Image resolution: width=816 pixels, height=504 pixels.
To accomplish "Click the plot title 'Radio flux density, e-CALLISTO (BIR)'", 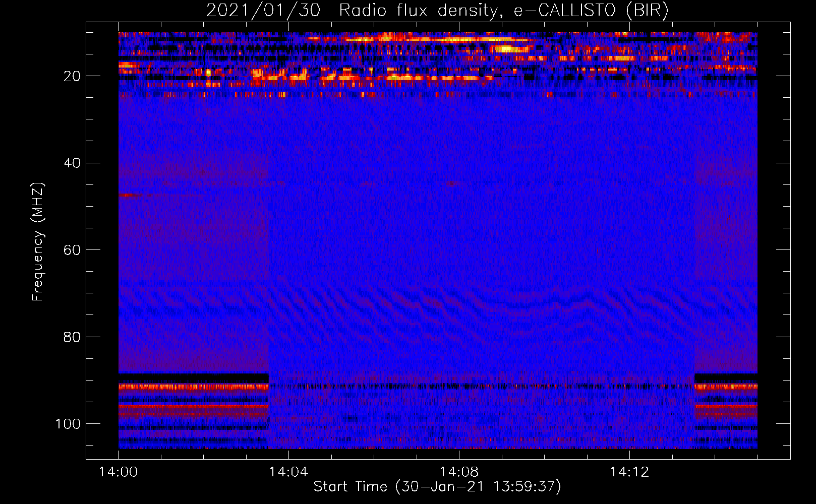I will click(503, 11).
